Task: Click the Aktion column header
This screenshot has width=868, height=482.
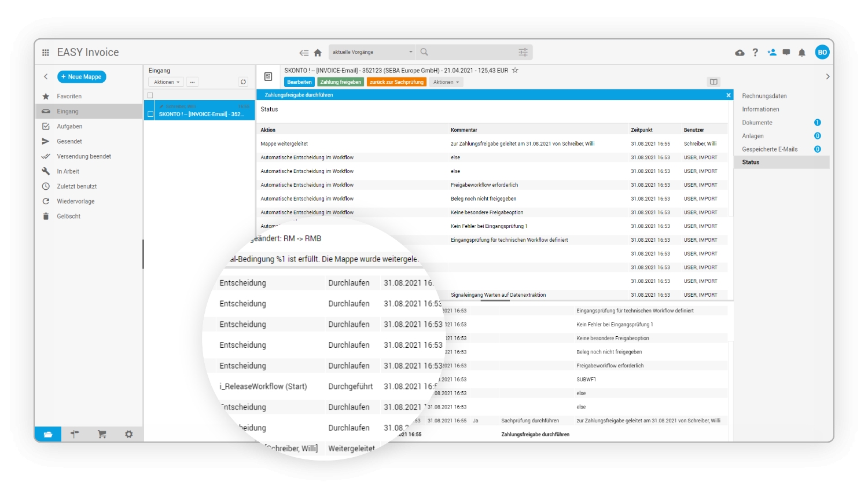Action: (x=268, y=130)
